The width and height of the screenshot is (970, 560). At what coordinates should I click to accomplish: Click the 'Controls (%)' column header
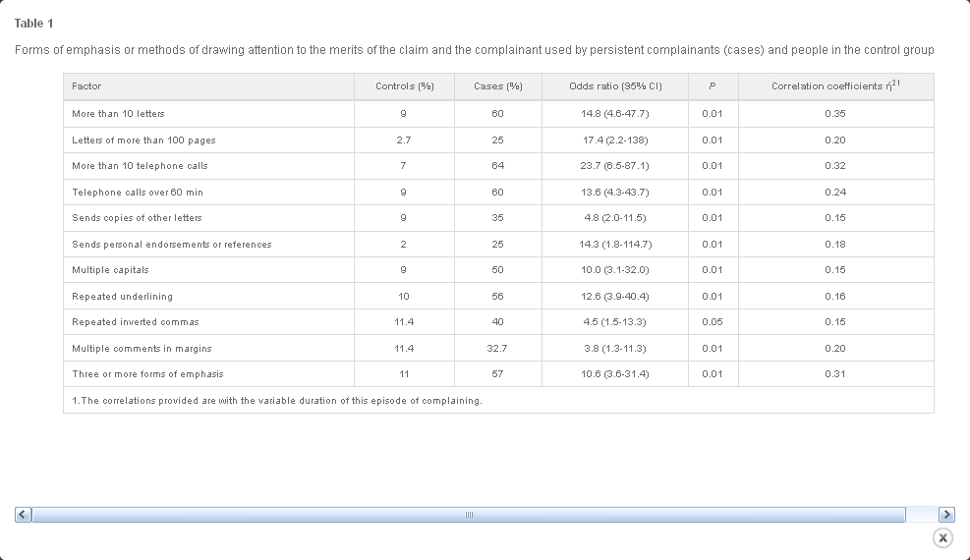(405, 86)
